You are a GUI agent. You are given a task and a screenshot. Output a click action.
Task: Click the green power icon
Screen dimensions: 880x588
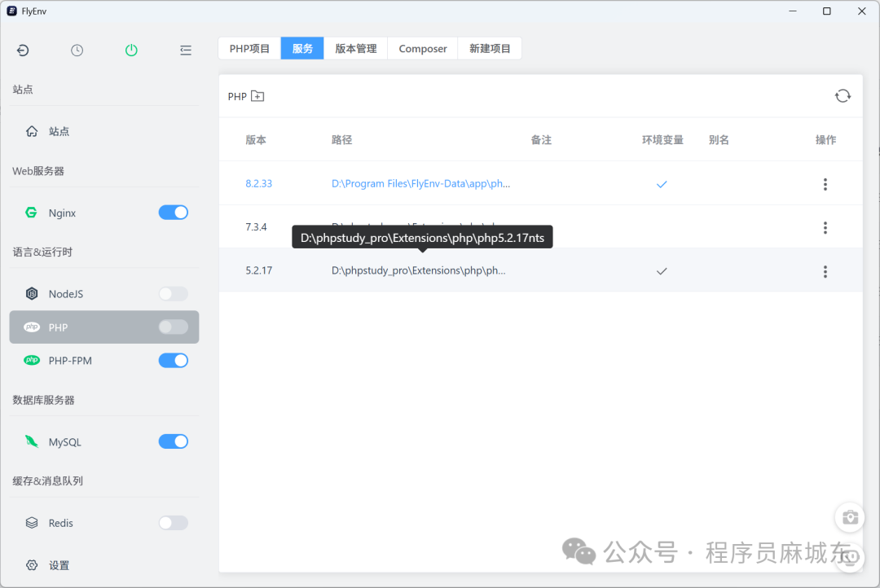point(131,50)
